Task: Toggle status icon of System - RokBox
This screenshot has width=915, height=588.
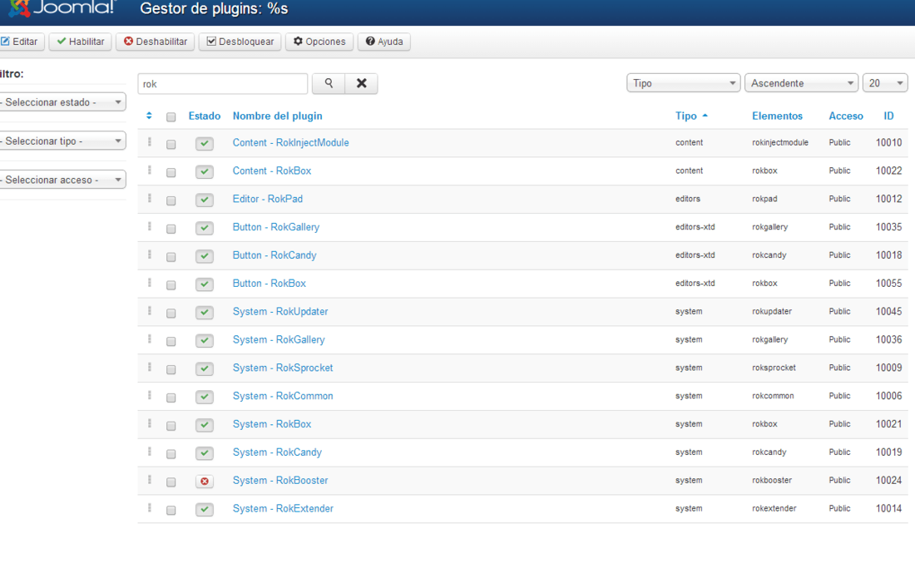Action: point(205,425)
